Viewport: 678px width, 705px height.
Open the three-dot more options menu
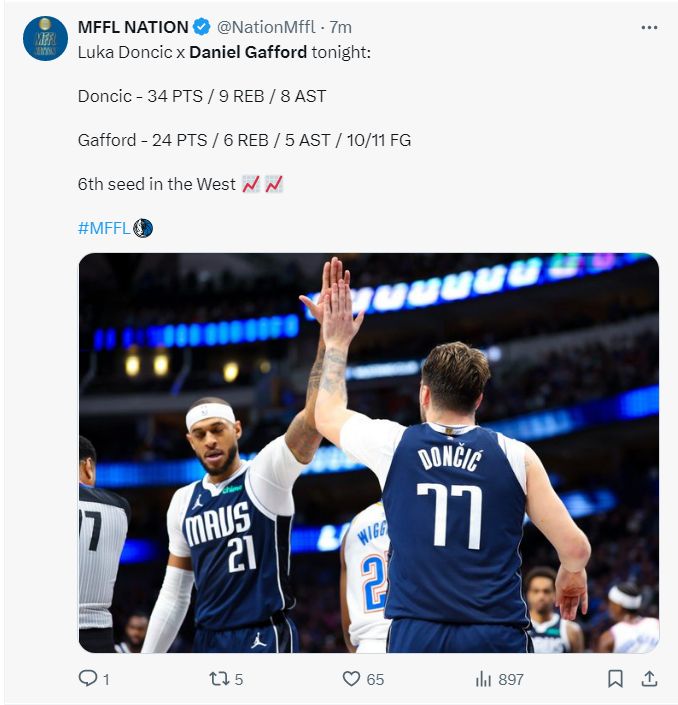click(x=649, y=28)
